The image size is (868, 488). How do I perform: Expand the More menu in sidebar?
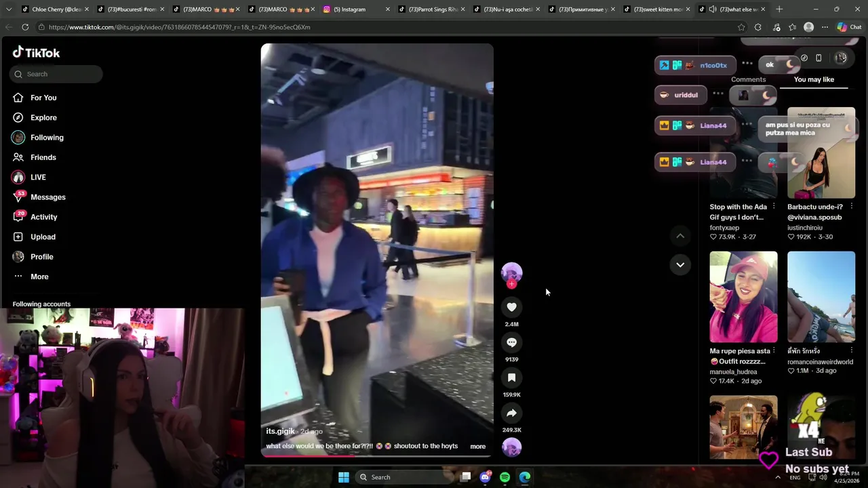point(39,277)
